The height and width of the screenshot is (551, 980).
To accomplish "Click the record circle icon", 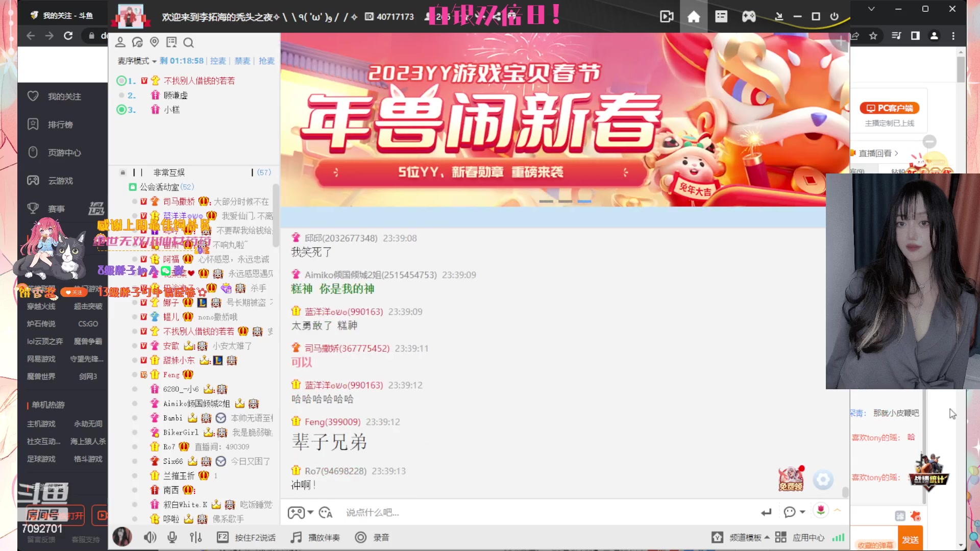I will tap(361, 537).
